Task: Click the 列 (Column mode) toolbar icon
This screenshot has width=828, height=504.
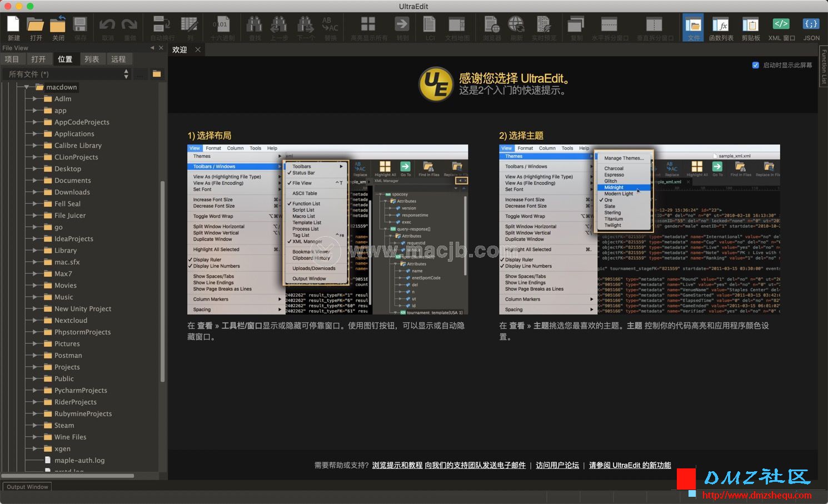Action: tap(189, 25)
